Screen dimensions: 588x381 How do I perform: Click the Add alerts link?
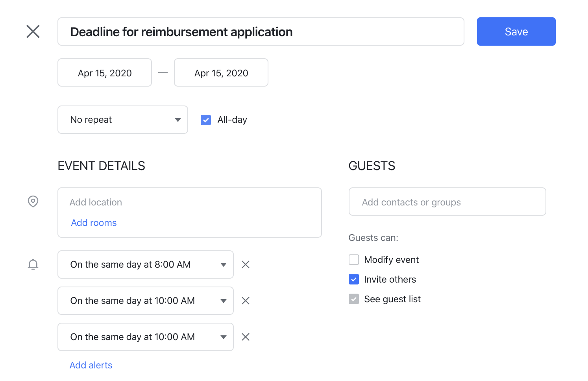91,365
